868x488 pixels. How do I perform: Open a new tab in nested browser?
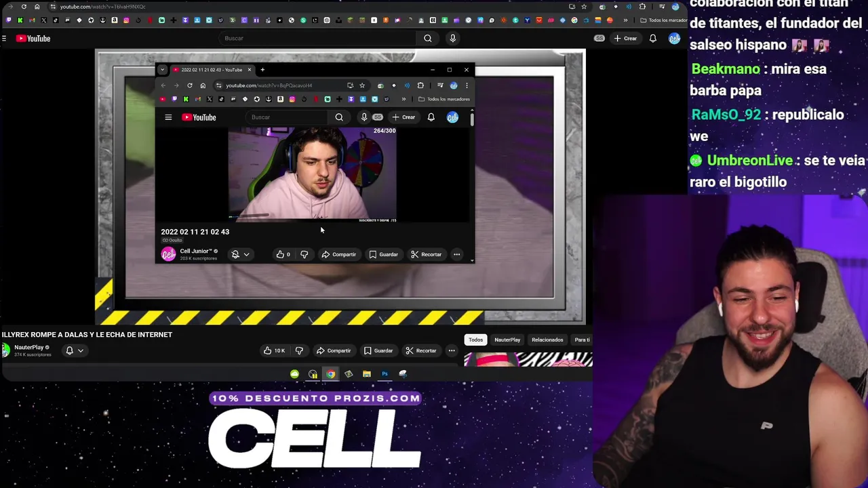coord(262,70)
